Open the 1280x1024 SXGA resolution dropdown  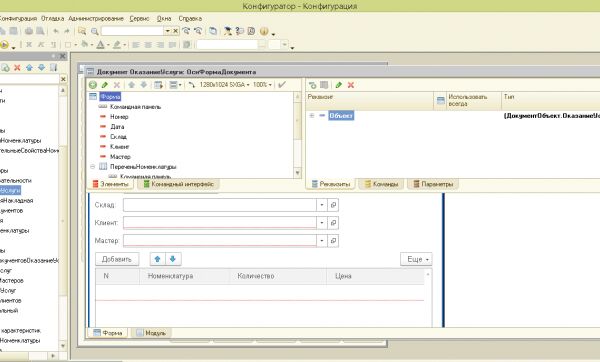click(x=225, y=85)
